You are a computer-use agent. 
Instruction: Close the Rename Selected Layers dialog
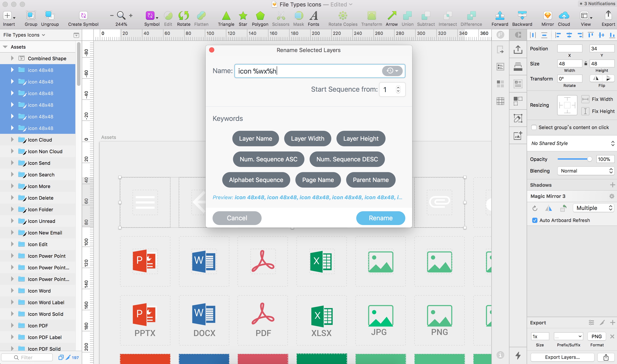[x=212, y=50]
